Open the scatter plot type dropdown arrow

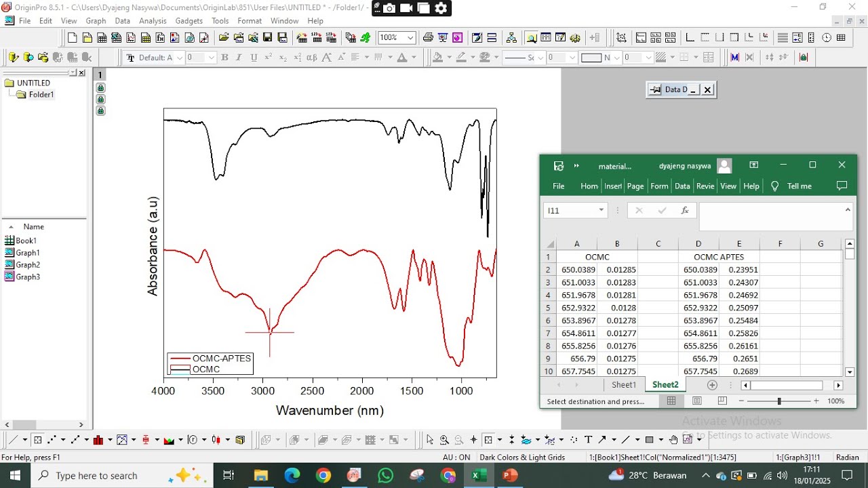pos(64,440)
